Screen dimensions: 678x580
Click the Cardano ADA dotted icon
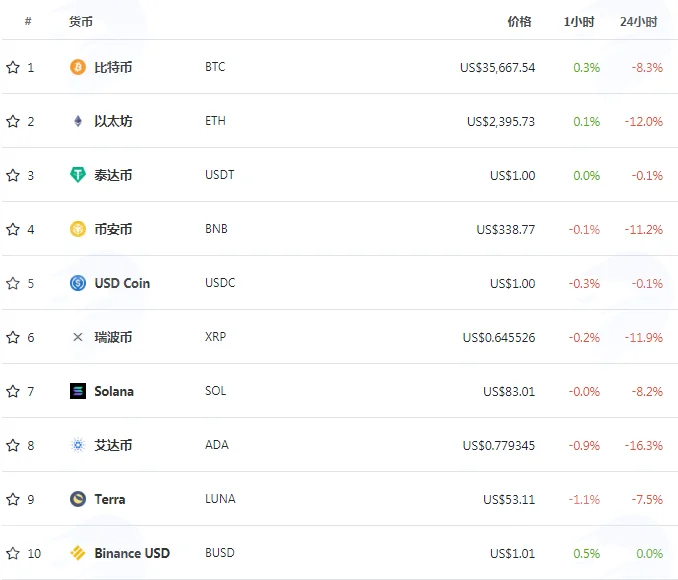tap(78, 445)
